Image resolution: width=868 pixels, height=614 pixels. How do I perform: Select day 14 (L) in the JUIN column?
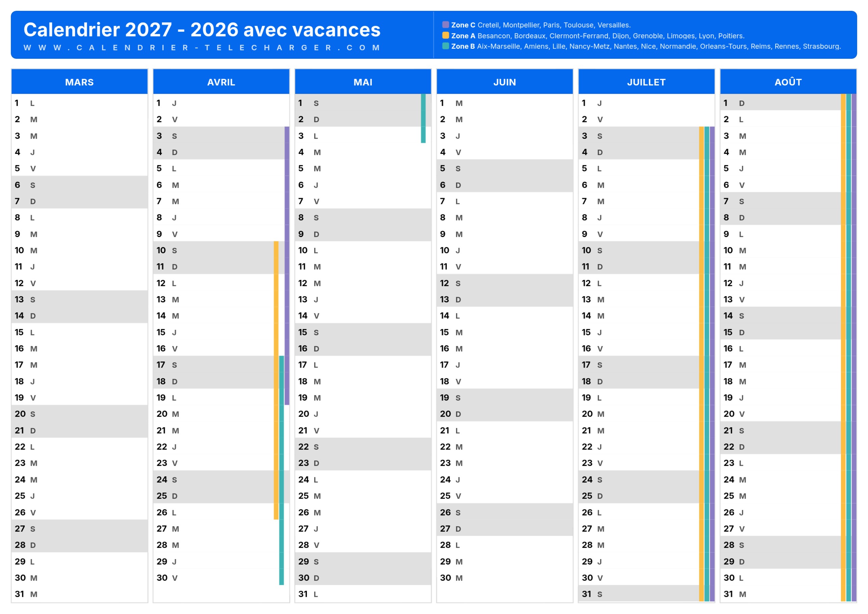click(x=505, y=315)
